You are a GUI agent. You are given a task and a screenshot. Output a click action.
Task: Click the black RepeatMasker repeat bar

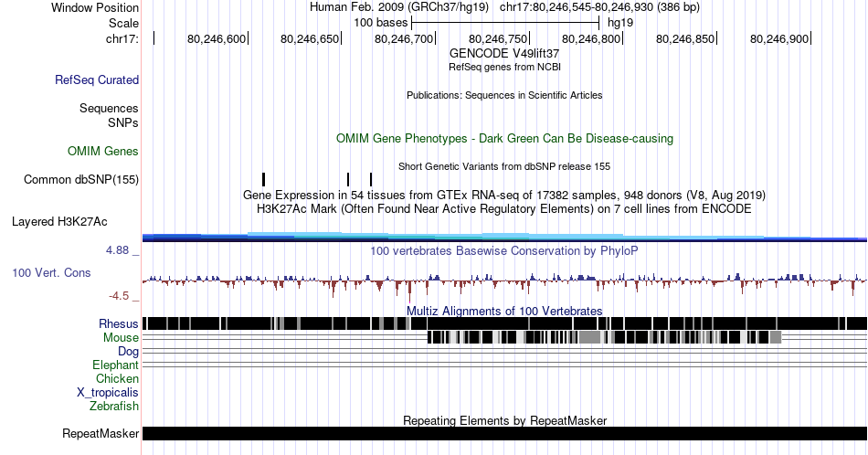point(504,433)
